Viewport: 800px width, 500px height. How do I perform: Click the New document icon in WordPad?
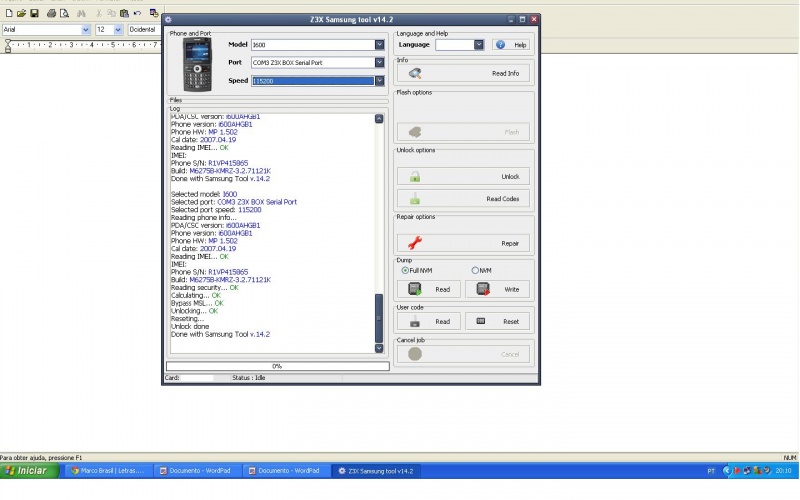[x=9, y=13]
